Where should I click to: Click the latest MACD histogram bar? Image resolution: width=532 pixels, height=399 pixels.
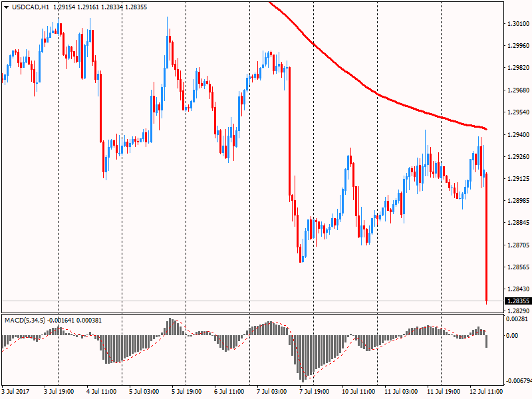coord(487,341)
